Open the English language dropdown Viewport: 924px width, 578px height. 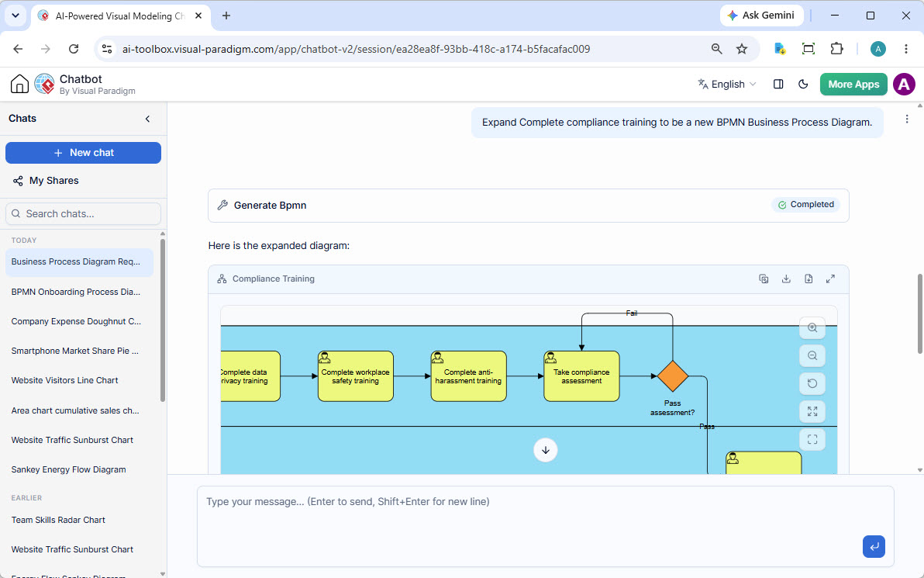[726, 85]
